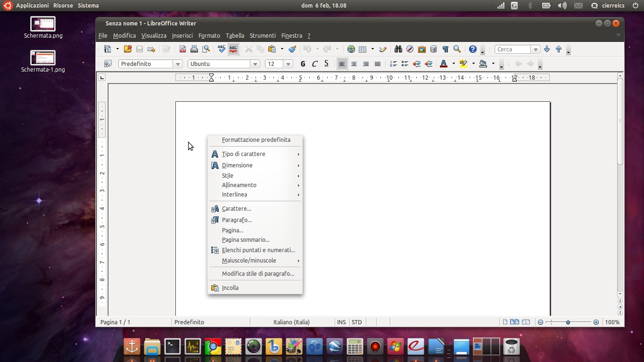The height and width of the screenshot is (362, 644).
Task: Print the document with the printer icon
Action: 194,49
